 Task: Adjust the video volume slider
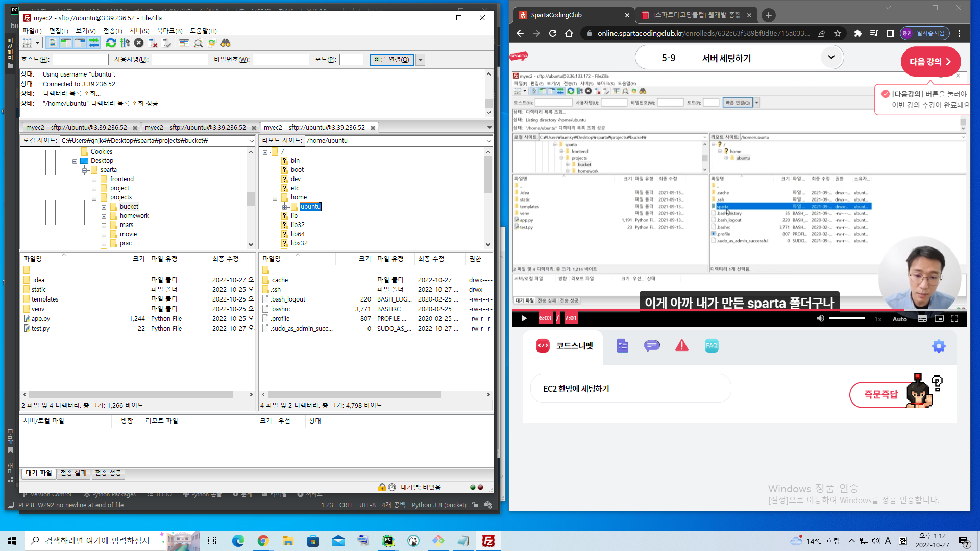coord(847,318)
